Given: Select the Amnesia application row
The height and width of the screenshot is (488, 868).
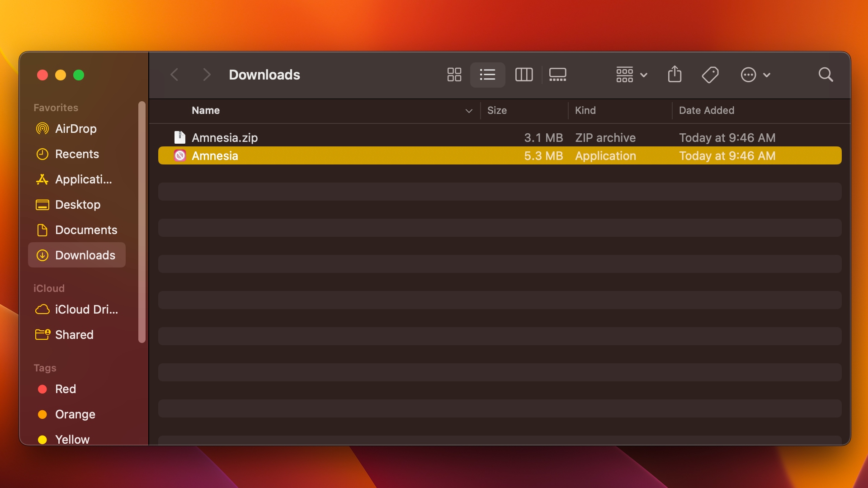Looking at the screenshot, I should point(500,155).
